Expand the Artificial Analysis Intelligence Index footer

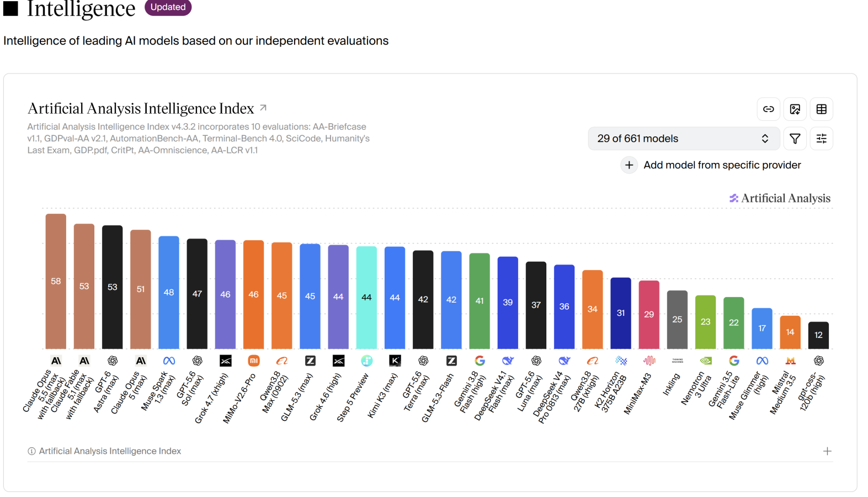(x=827, y=451)
